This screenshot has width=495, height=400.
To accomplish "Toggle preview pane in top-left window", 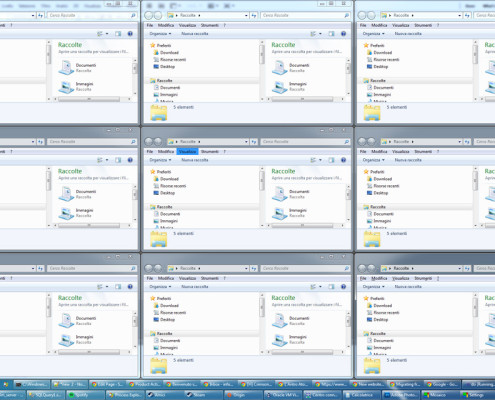I will click(118, 34).
